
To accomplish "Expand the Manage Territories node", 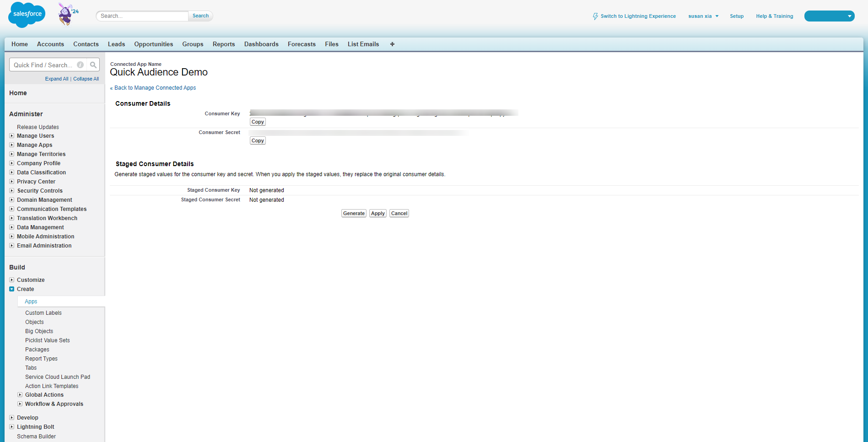I will pyautogui.click(x=12, y=154).
